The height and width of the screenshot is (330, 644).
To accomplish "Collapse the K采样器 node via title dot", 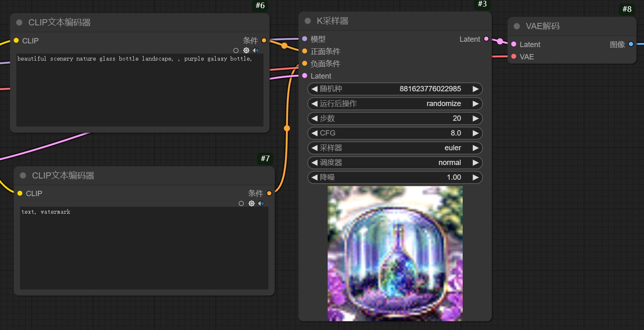I will (308, 21).
